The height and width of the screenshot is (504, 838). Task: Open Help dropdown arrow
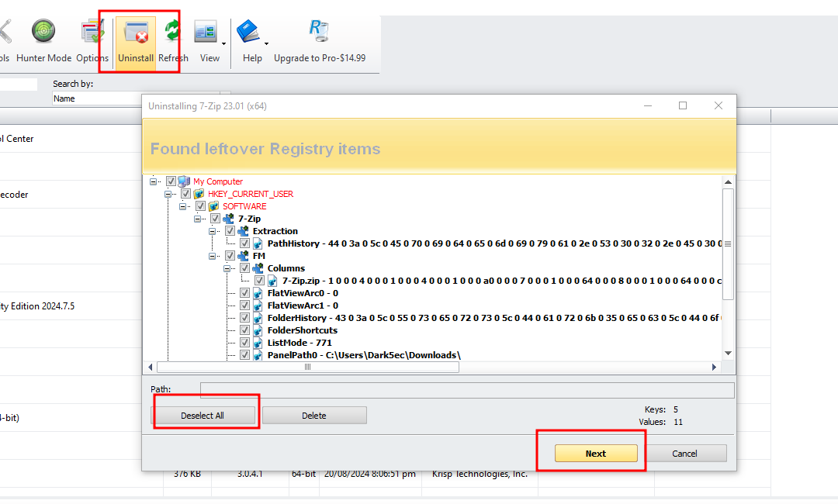266,43
